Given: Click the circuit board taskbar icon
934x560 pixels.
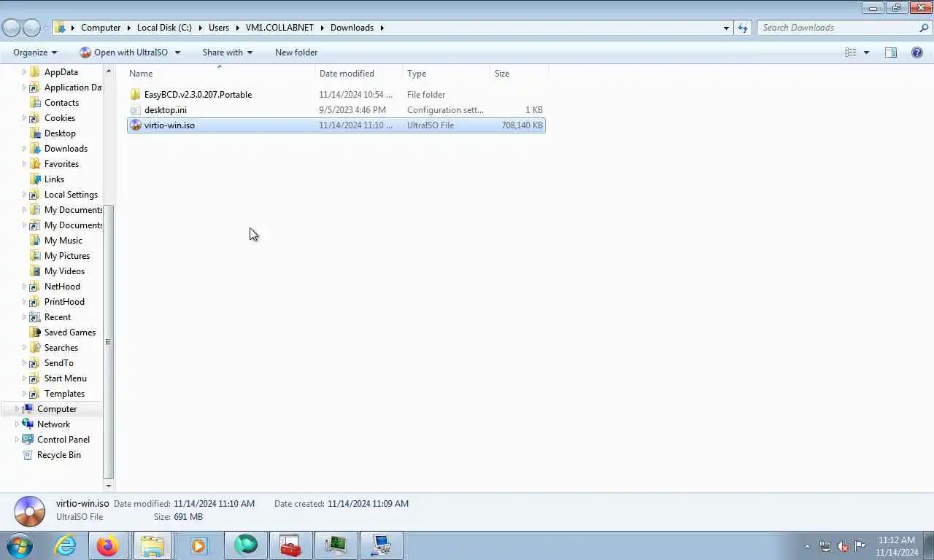Looking at the screenshot, I should pos(336,545).
